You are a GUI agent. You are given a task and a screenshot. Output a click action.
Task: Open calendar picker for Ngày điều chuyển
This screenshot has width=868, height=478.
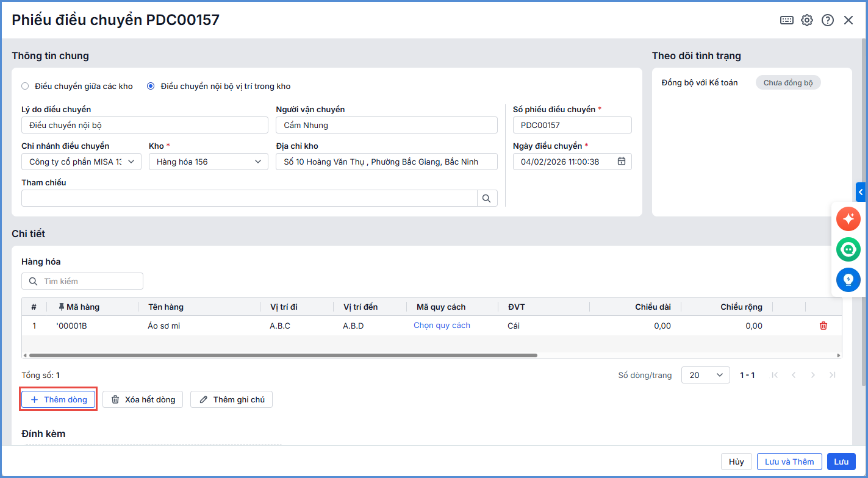click(622, 162)
